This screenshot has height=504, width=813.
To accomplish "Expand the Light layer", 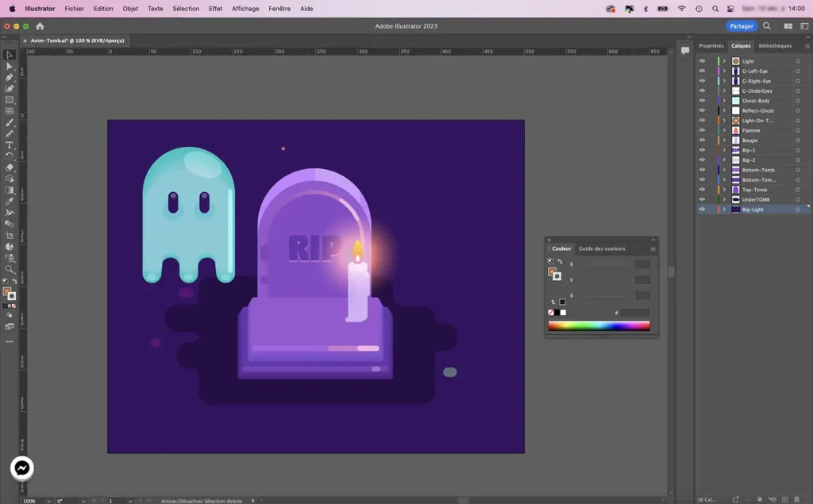I will pyautogui.click(x=724, y=61).
